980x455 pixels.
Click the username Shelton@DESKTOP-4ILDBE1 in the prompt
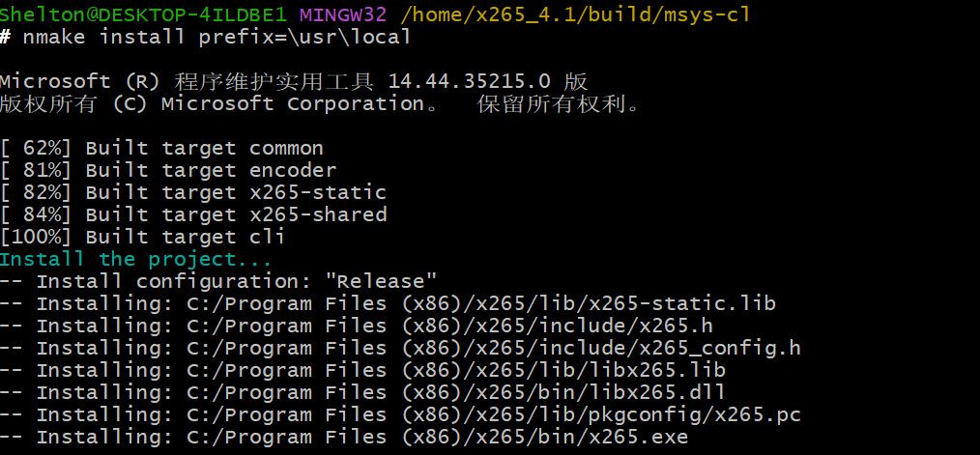[144, 14]
